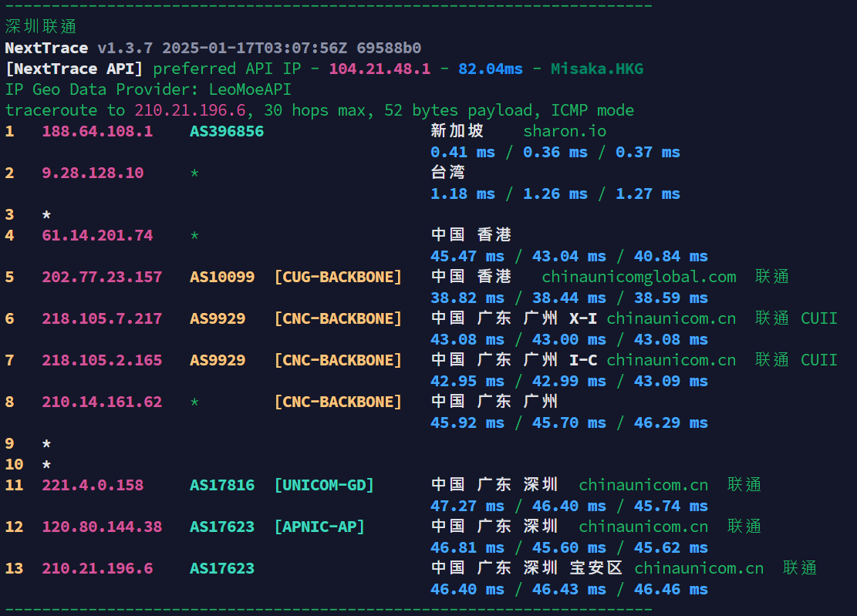Image resolution: width=857 pixels, height=616 pixels.
Task: Click the Misaka.HKG node label
Action: pyautogui.click(x=597, y=69)
